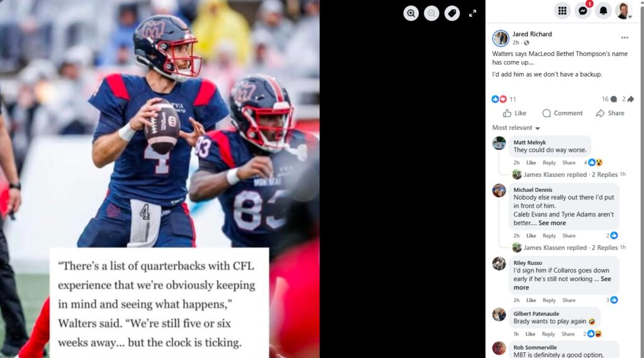644x358 pixels.
Task: Tag the photo with tag icon
Action: click(x=452, y=13)
